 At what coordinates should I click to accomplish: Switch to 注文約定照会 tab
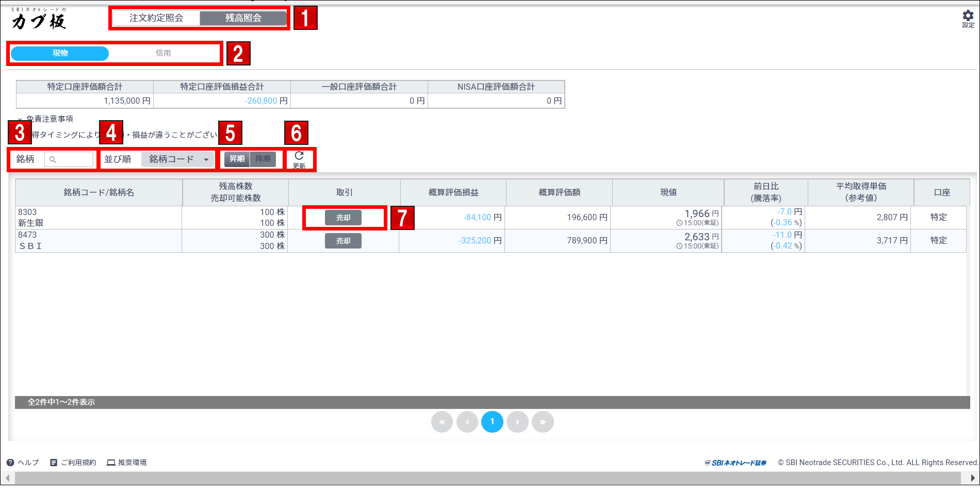(x=156, y=18)
